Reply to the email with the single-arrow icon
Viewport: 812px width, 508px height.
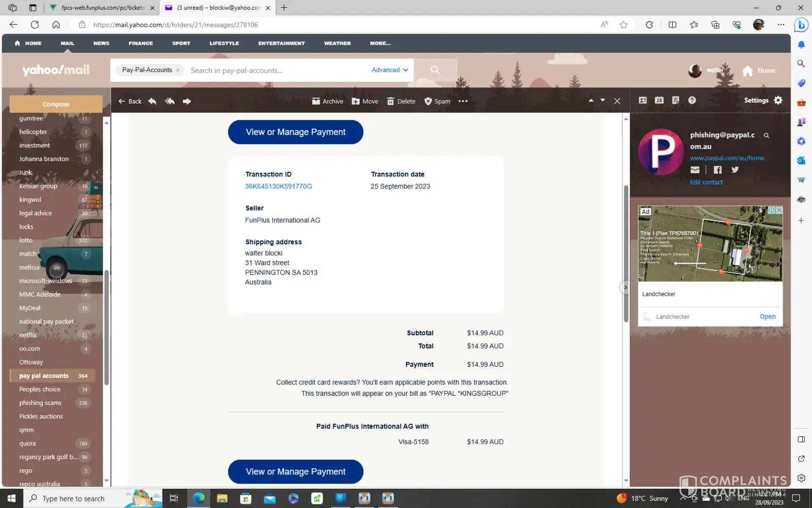(x=152, y=101)
